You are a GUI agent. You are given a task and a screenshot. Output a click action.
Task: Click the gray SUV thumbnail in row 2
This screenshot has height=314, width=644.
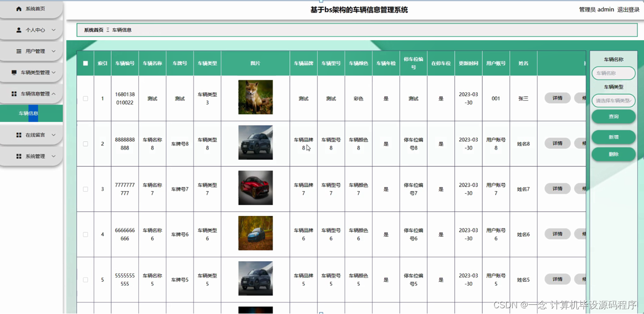(255, 142)
